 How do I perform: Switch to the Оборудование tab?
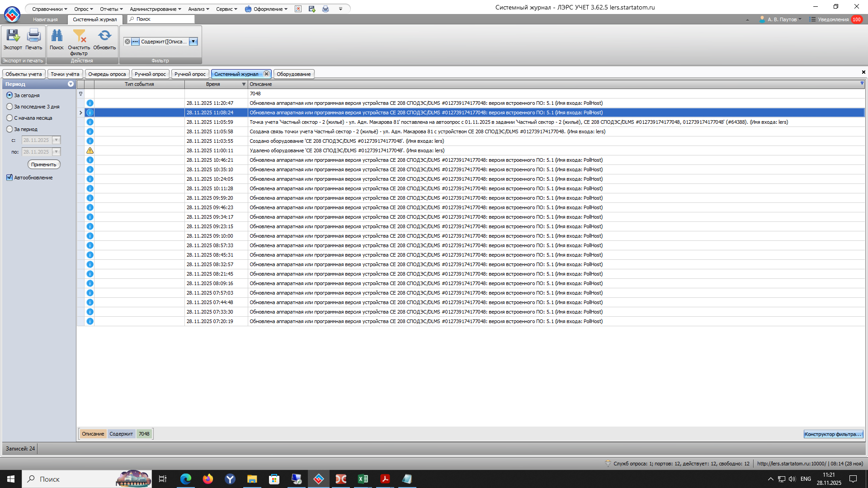tap(293, 74)
